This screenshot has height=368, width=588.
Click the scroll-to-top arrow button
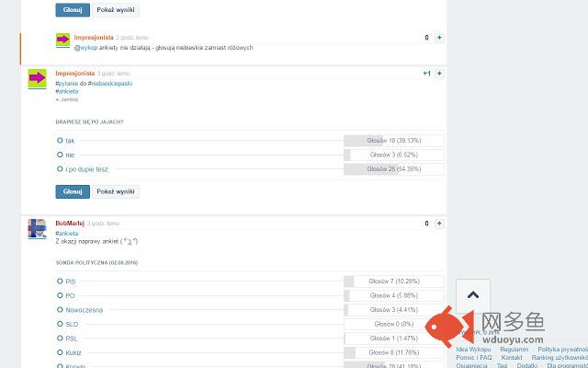[473, 295]
